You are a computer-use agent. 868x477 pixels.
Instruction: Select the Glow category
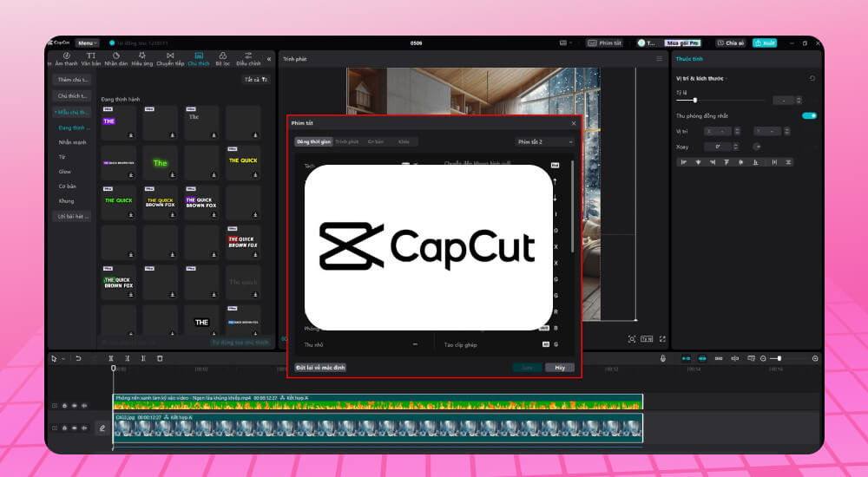pyautogui.click(x=65, y=172)
